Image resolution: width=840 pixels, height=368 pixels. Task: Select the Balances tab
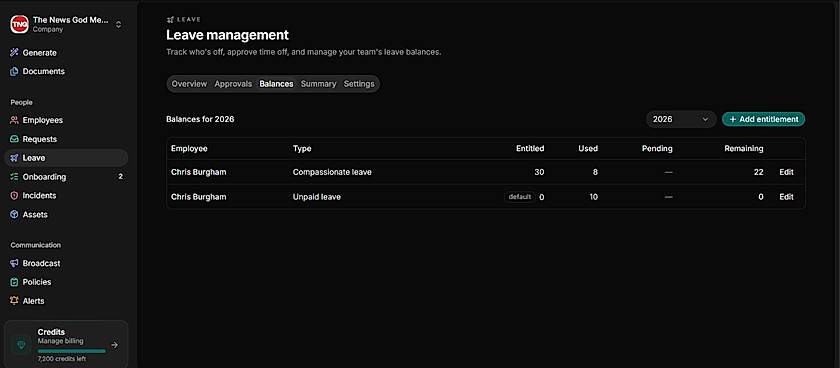coord(276,84)
